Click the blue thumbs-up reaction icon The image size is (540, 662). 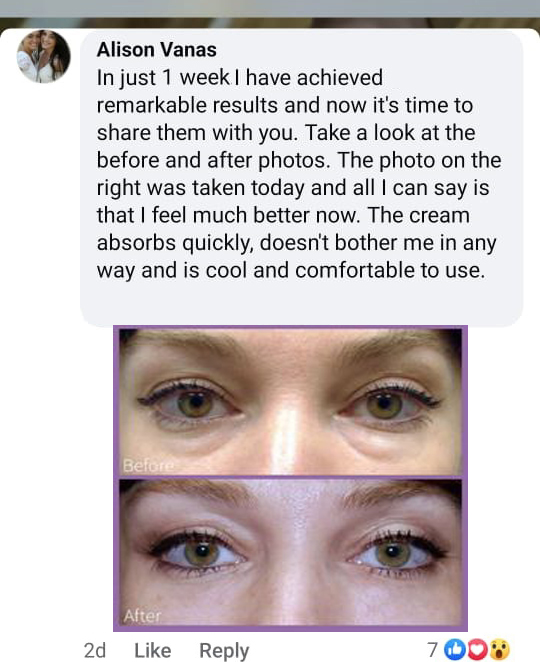pyautogui.click(x=455, y=650)
